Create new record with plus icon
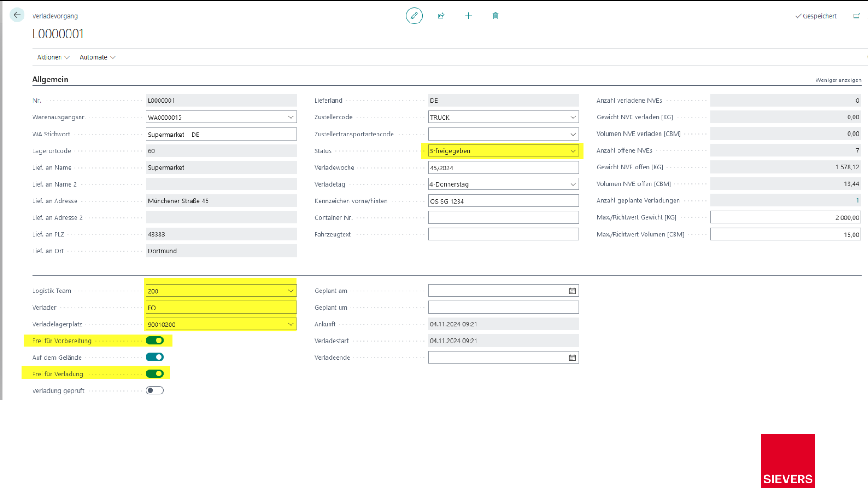Screen dimensions: 868x488 point(468,16)
